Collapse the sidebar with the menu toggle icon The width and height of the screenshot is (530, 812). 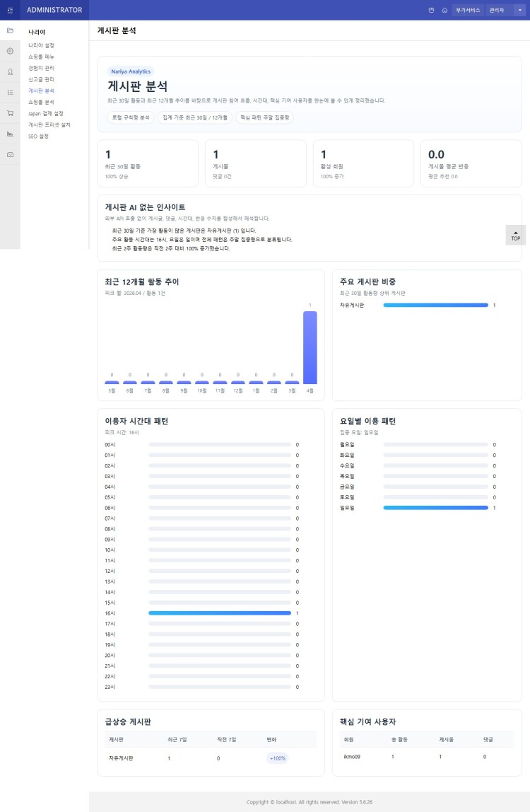10,10
